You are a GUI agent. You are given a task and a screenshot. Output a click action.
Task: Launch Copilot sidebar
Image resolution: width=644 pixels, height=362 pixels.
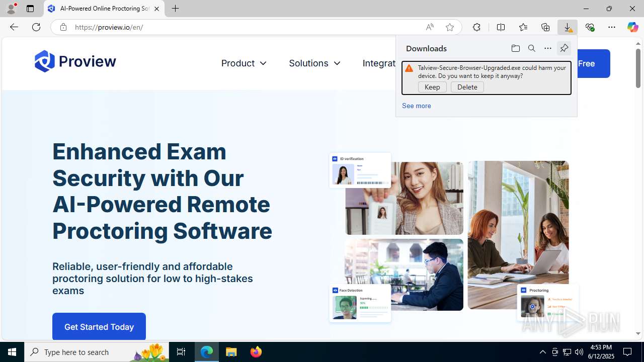(632, 27)
